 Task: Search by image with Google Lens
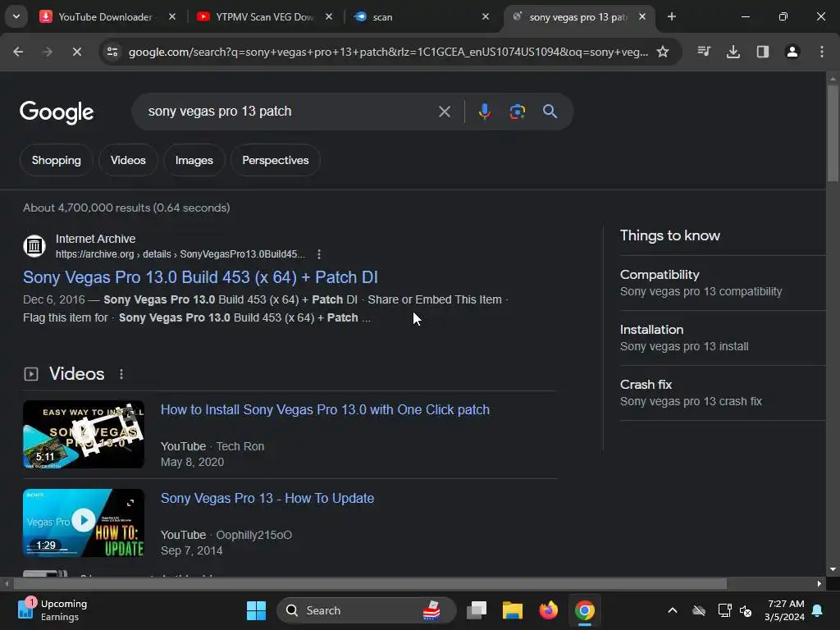(x=517, y=112)
